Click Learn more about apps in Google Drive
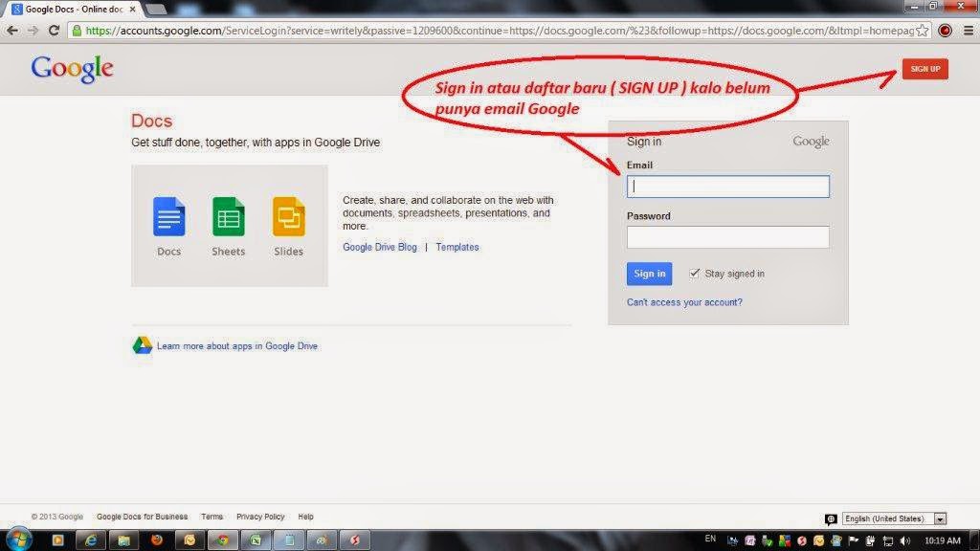The image size is (980, 551). tap(237, 345)
